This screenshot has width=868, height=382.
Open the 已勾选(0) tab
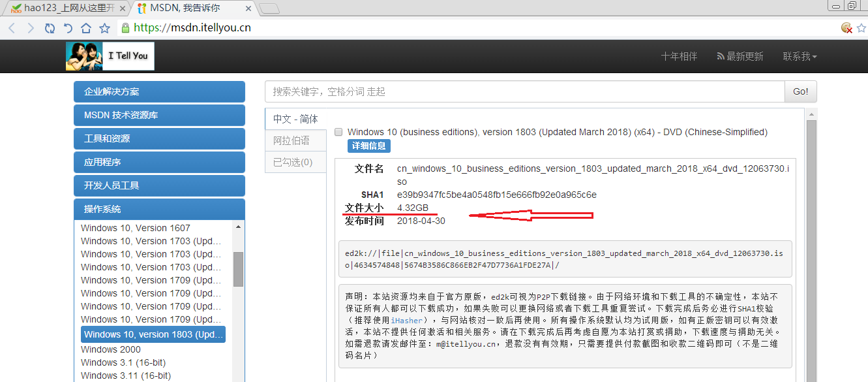coord(293,162)
